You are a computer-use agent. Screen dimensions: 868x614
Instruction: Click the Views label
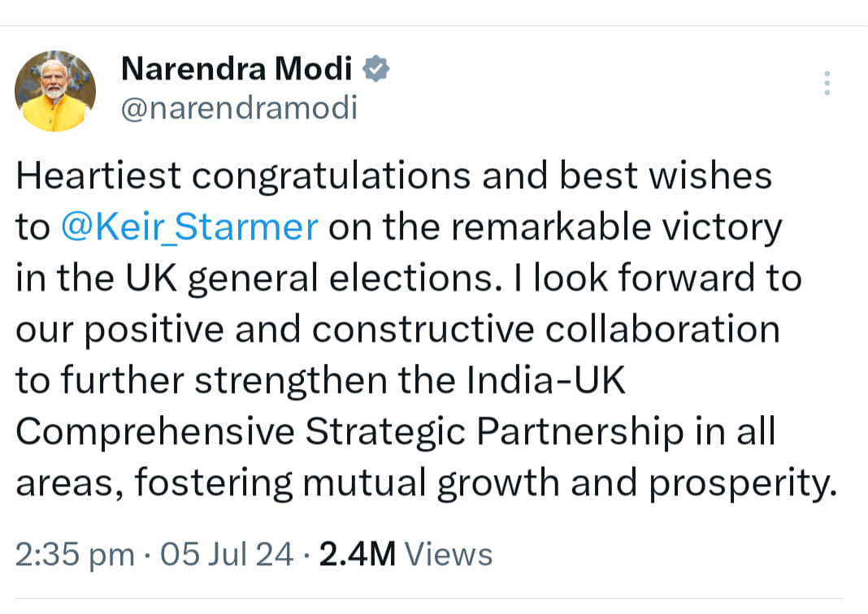pos(449,554)
